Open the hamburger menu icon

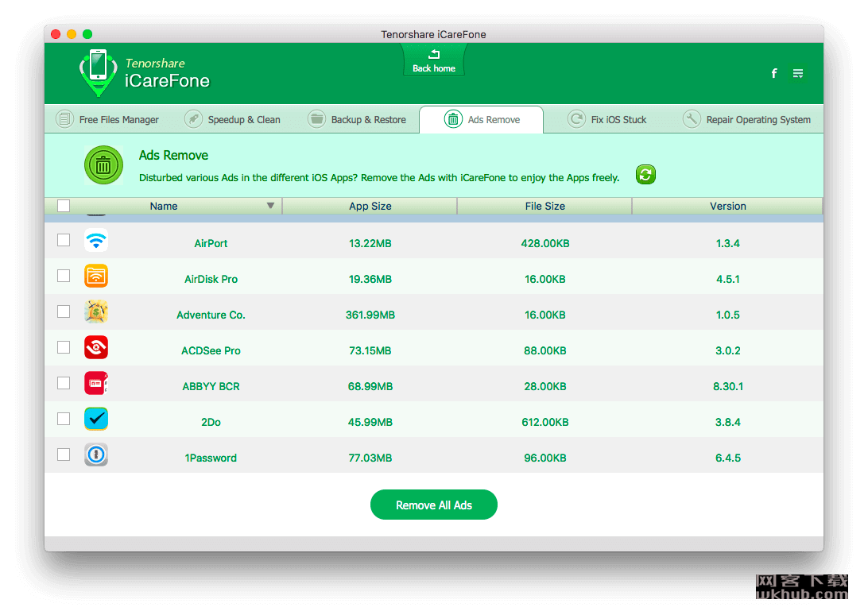(x=798, y=73)
